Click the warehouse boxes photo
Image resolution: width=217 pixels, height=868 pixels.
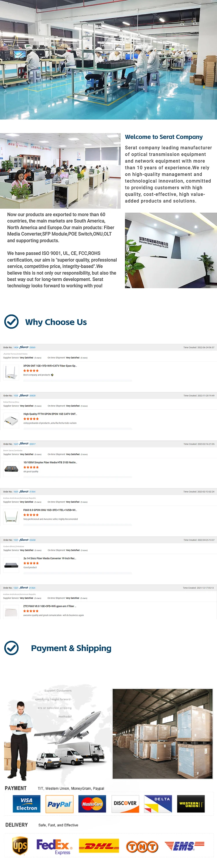tap(162, 734)
